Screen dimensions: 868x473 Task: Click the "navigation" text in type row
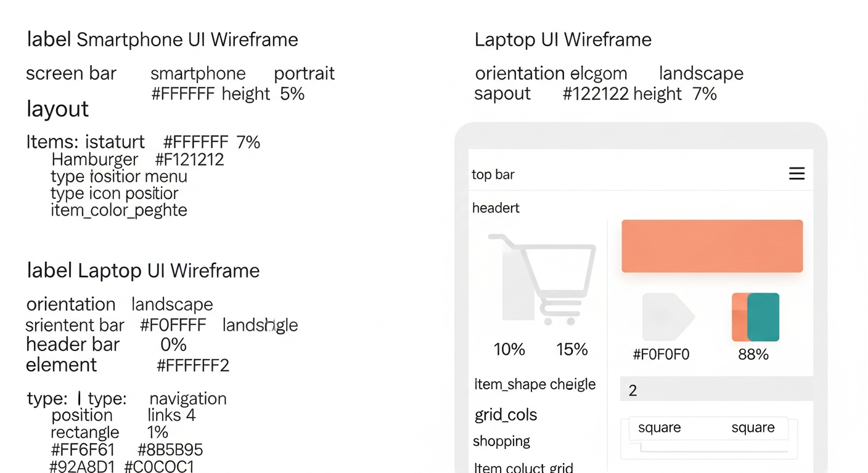click(188, 399)
